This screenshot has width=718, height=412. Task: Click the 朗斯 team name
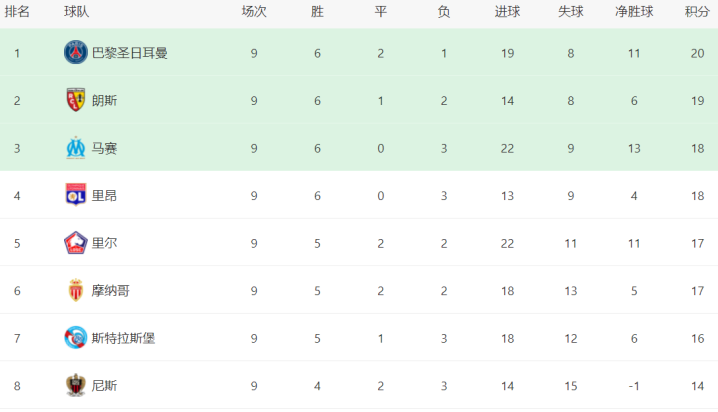pyautogui.click(x=104, y=100)
